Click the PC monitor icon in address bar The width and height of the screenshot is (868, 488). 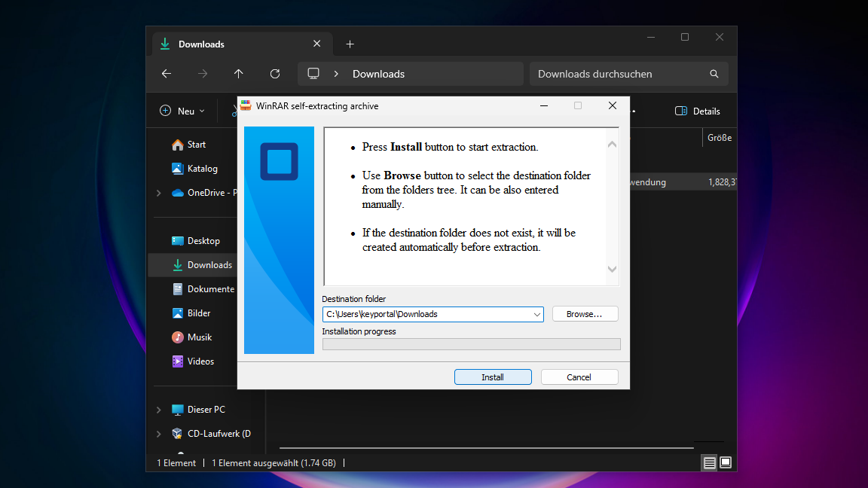(313, 74)
